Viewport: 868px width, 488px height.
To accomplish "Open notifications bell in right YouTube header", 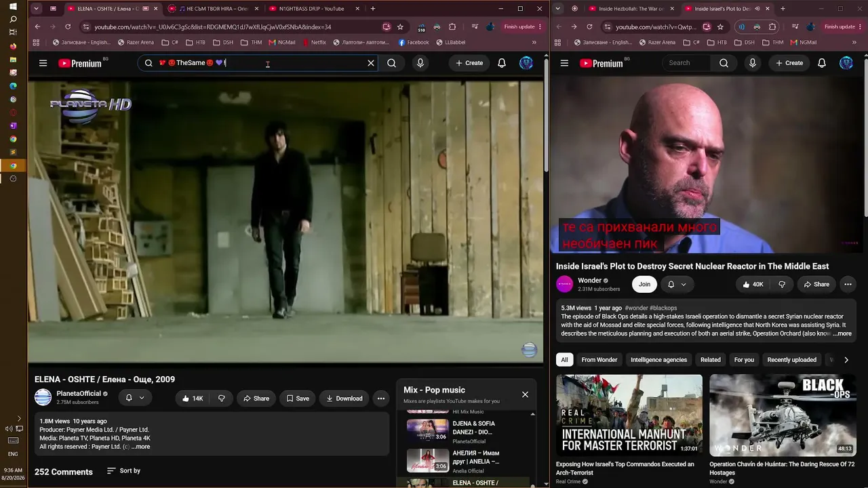I will 822,63.
